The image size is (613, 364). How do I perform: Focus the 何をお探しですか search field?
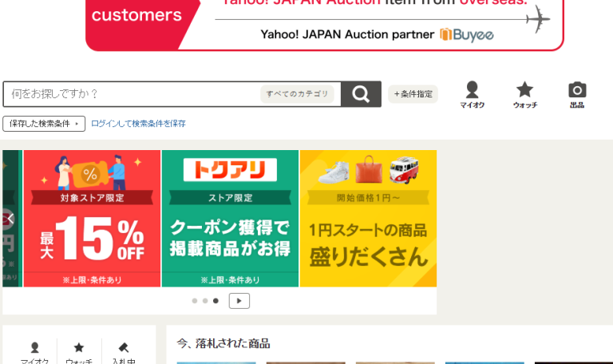(x=133, y=94)
